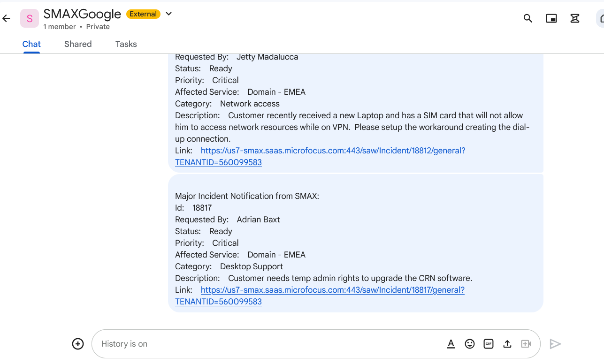The image size is (604, 364).
Task: Click the upload file icon
Action: pos(507,344)
